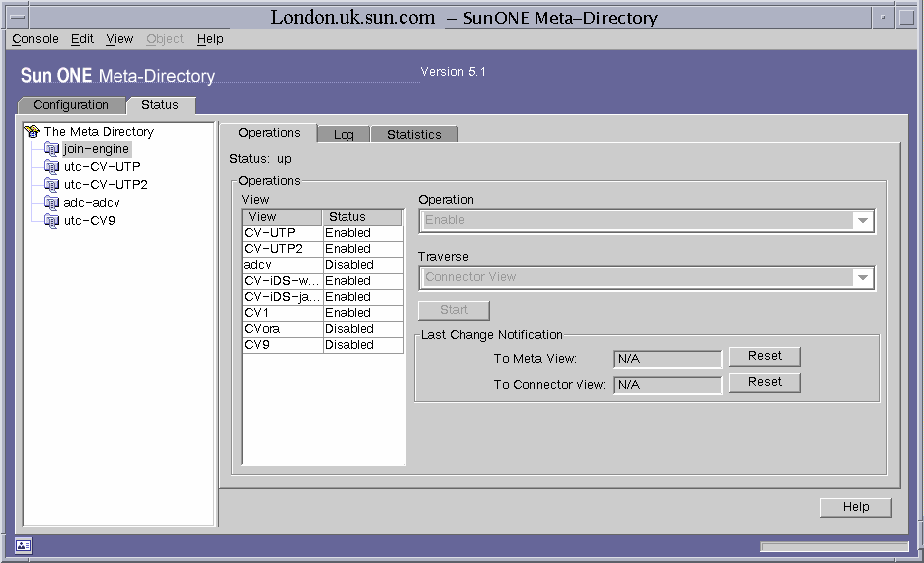
Task: Click the utc-CV-UTP2 server icon
Action: (x=51, y=185)
